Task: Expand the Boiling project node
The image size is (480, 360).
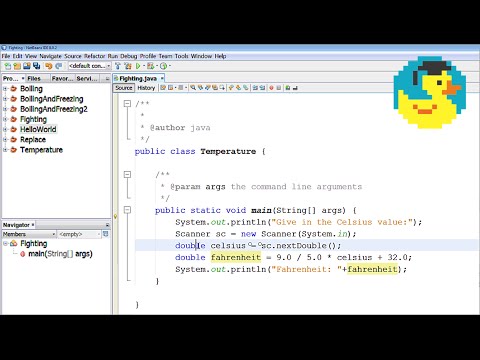Action: click(x=5, y=89)
